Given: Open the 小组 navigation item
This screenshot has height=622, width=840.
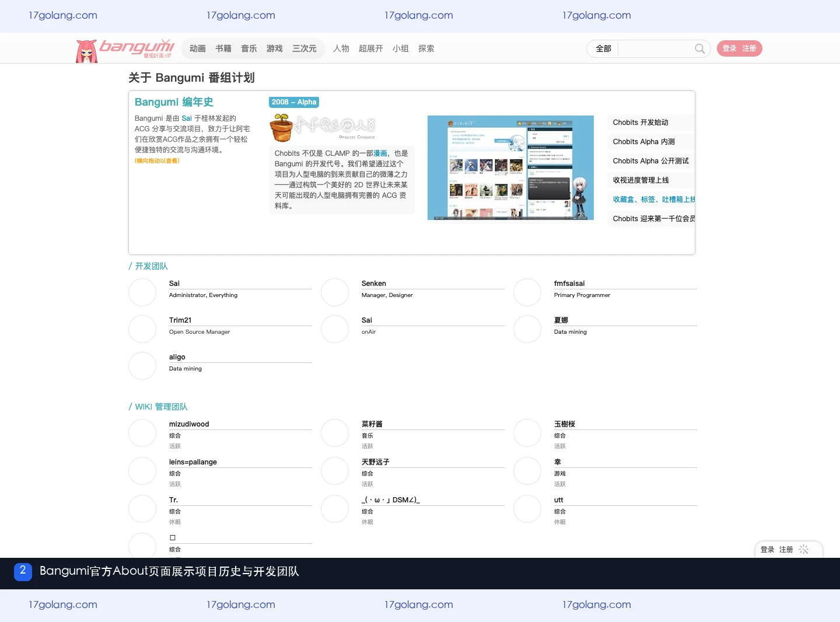Looking at the screenshot, I should [x=401, y=48].
